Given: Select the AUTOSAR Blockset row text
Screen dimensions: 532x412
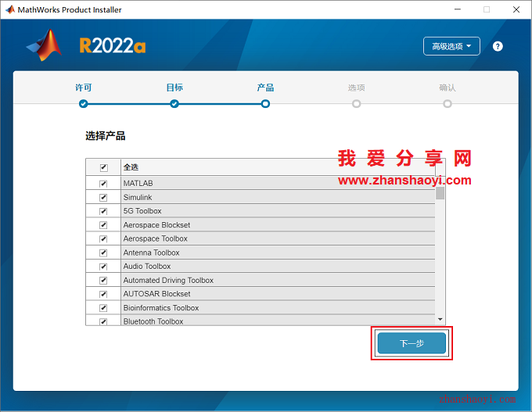Looking at the screenshot, I should (156, 294).
